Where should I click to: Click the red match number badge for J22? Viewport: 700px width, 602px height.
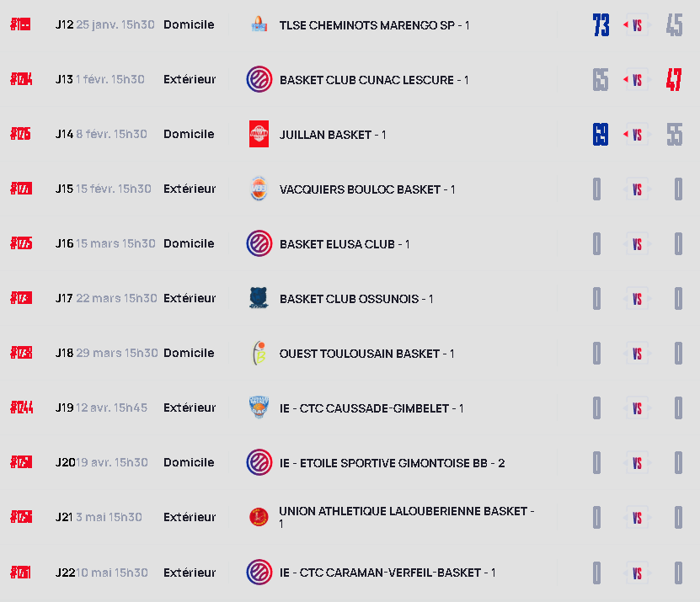click(21, 573)
